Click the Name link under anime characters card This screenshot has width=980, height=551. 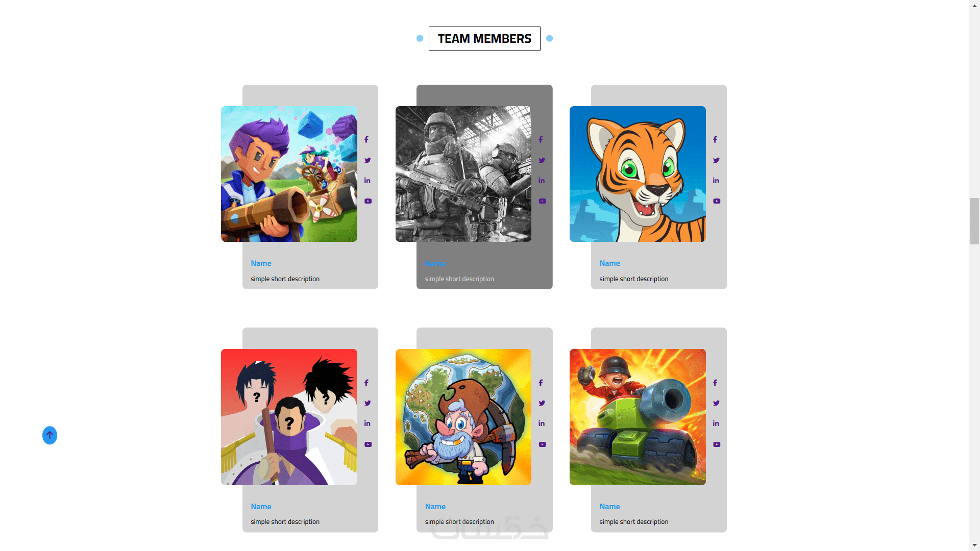pos(261,507)
